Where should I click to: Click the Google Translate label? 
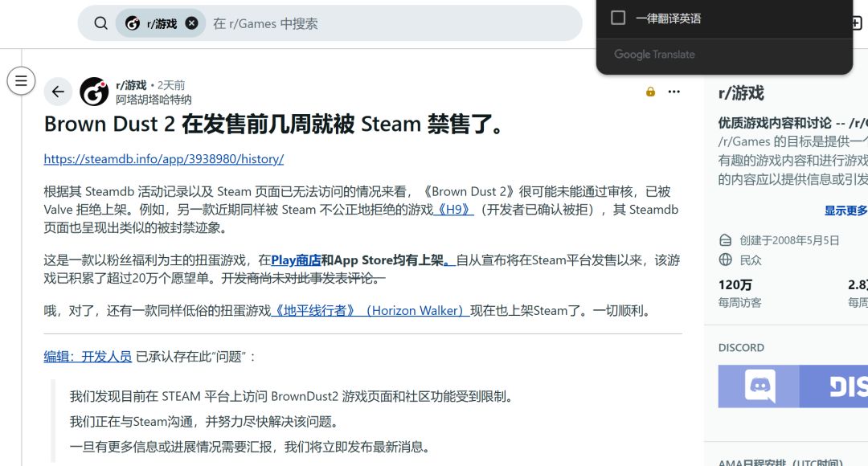click(x=654, y=55)
